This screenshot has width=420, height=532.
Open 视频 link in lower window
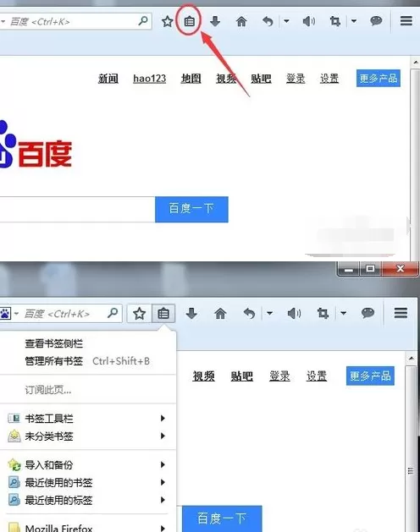203,376
